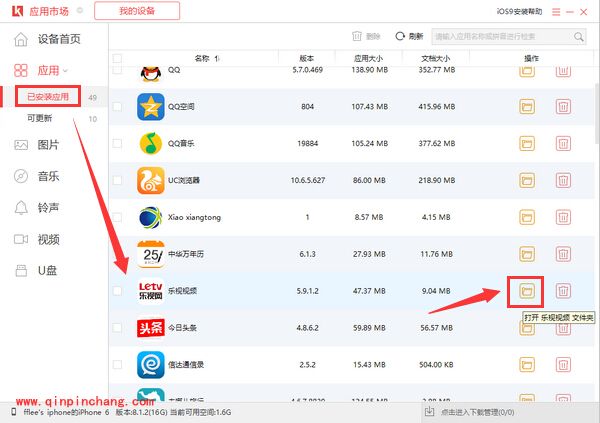Click the 刷新 refresh icon
This screenshot has width=600, height=423.
coord(400,36)
